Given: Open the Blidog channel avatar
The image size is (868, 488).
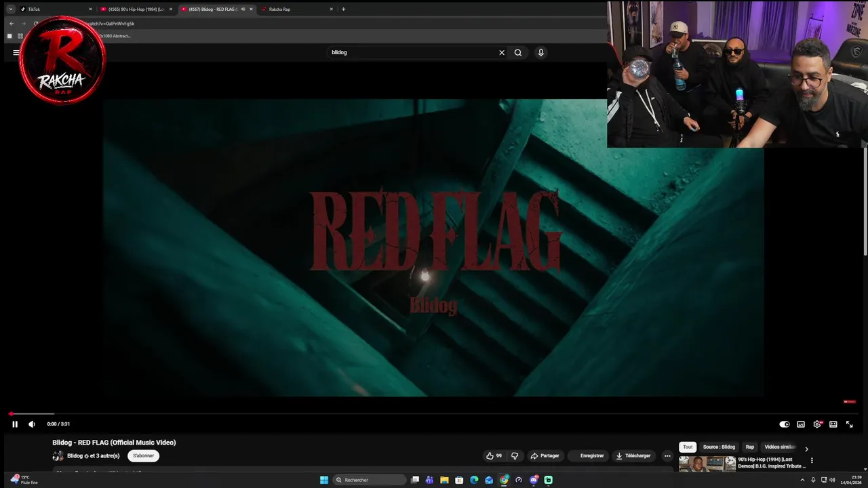Looking at the screenshot, I should 58,455.
